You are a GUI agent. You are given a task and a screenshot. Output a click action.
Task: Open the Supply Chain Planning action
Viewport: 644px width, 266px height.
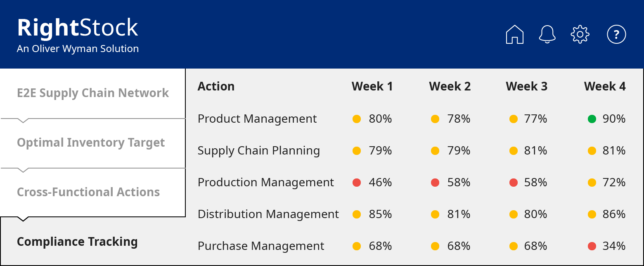point(259,151)
